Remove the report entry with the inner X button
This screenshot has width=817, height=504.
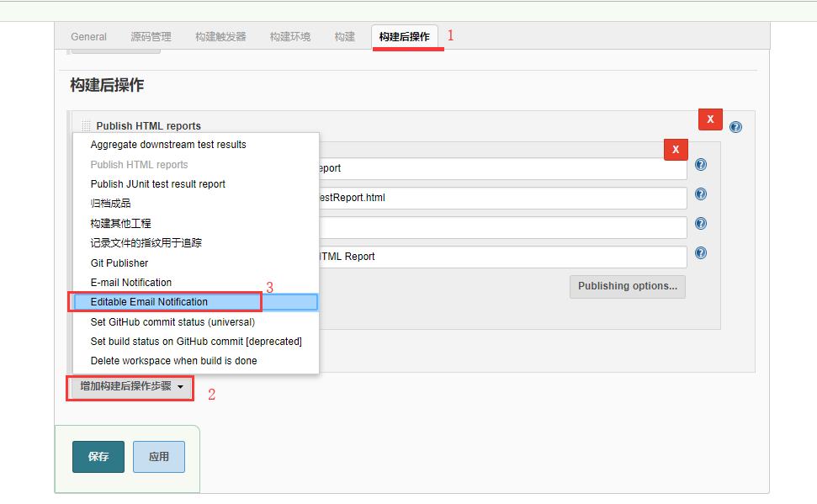pyautogui.click(x=676, y=150)
